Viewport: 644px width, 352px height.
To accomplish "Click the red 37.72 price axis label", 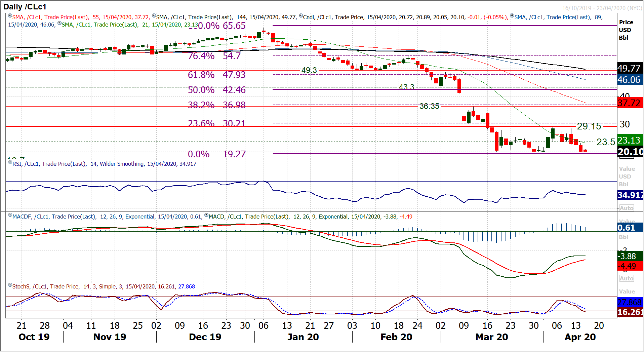I will click(630, 103).
